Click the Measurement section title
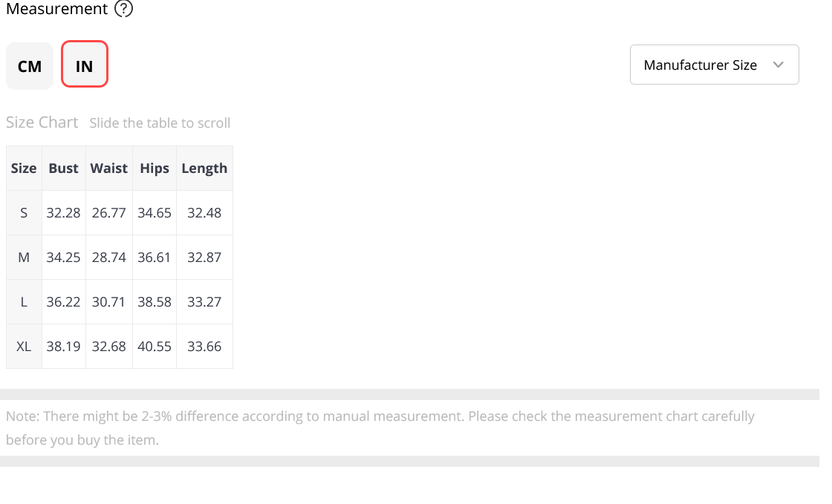 56,8
